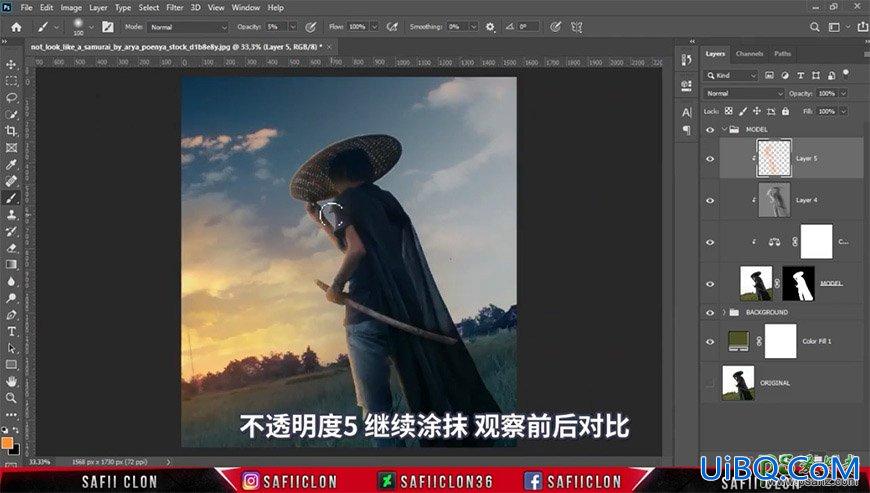Click the Home icon in options bar

(x=16, y=27)
